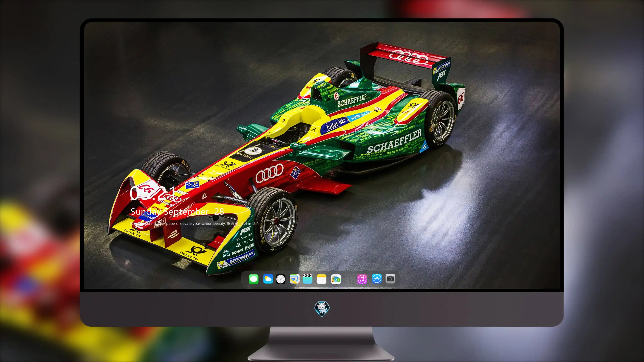The image size is (644, 362).
Task: Open the Clock app in the dock
Action: pyautogui.click(x=281, y=279)
